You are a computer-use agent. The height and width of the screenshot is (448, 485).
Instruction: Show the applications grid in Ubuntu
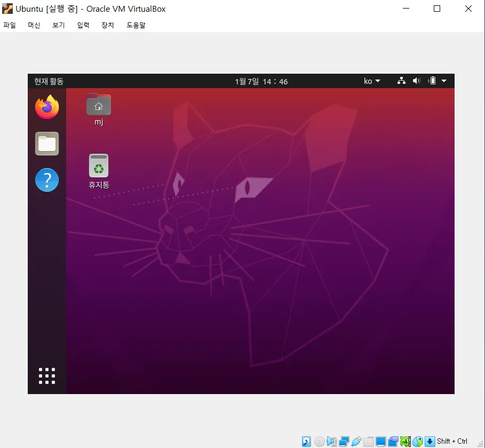click(x=47, y=376)
